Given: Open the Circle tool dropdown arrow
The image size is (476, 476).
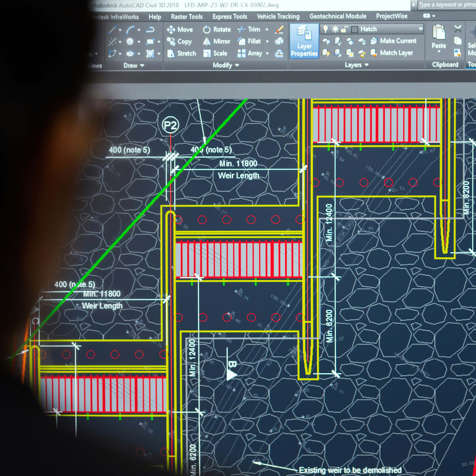Looking at the screenshot, I should [x=139, y=42].
